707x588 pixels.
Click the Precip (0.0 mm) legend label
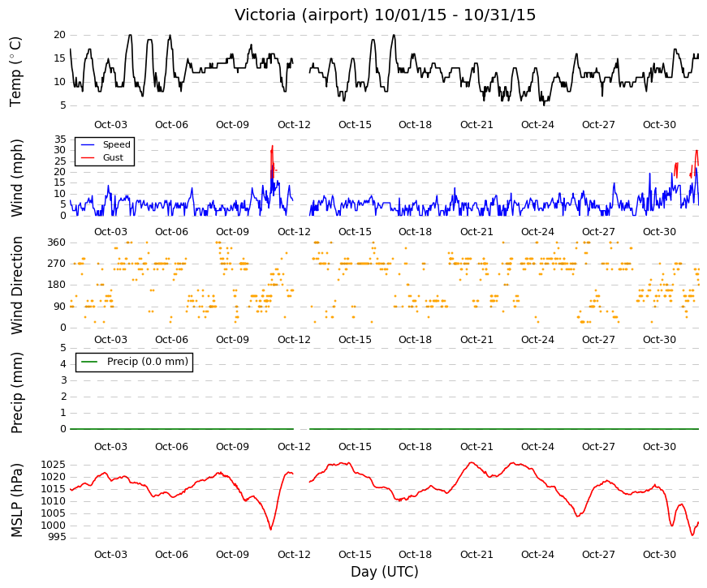coord(148,362)
